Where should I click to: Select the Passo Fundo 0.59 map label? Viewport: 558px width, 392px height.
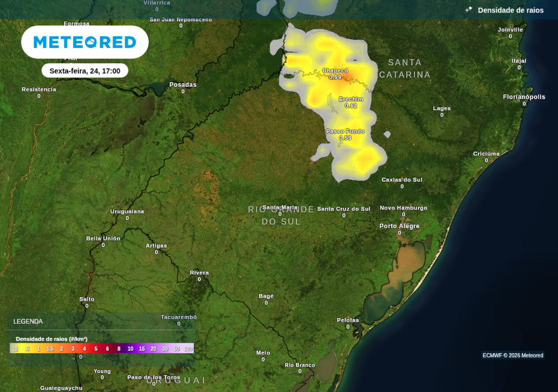click(x=345, y=134)
